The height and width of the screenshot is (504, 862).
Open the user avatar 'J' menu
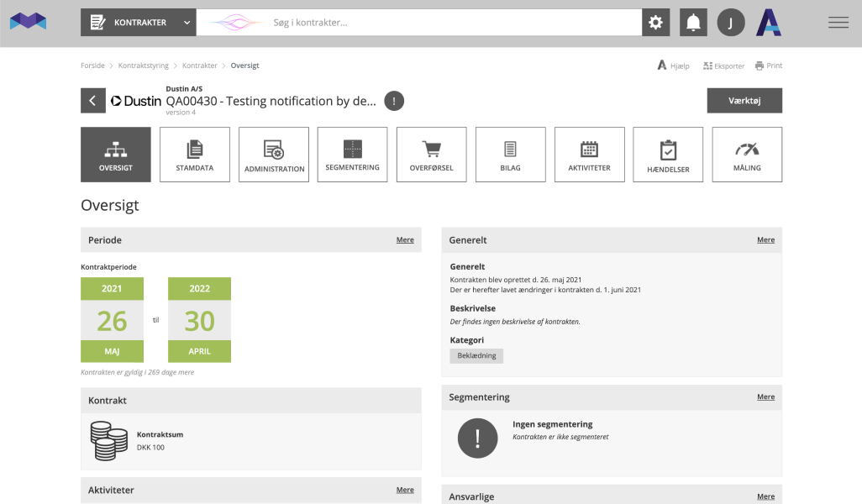tap(731, 23)
